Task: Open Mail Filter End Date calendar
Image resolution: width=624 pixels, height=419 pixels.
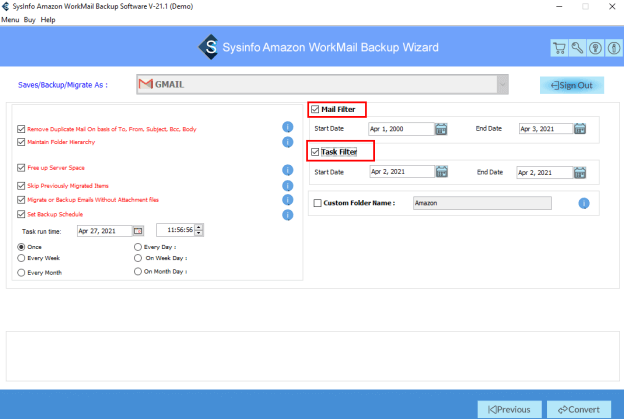Action: pyautogui.click(x=580, y=129)
